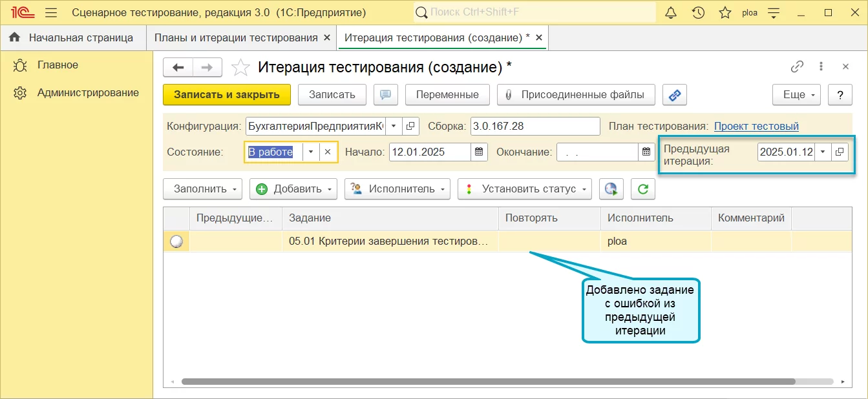The width and height of the screenshot is (868, 399).
Task: Expand the Установить статус dropdown
Action: tap(524, 189)
